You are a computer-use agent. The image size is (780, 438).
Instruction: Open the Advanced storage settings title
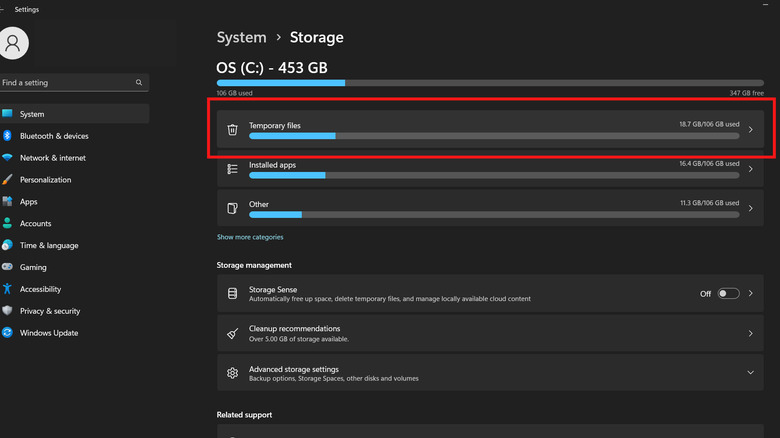pyautogui.click(x=293, y=369)
